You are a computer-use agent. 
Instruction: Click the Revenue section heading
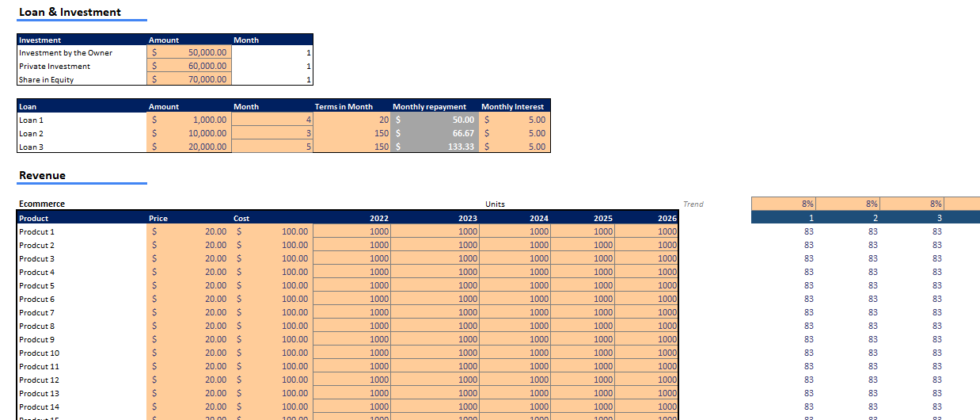pyautogui.click(x=42, y=175)
